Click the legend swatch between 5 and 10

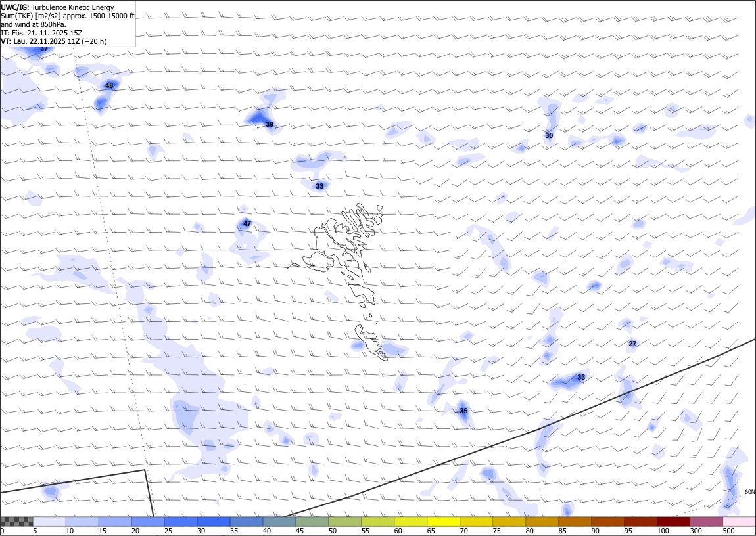click(50, 521)
